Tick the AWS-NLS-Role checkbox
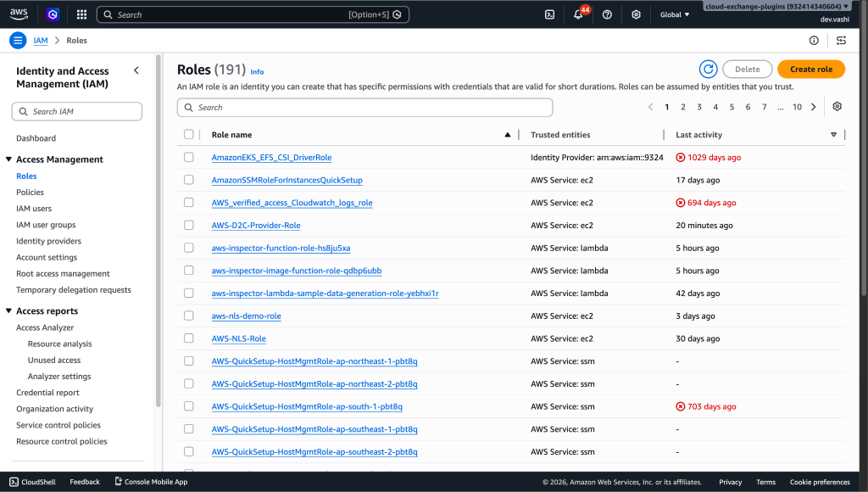The height and width of the screenshot is (492, 868). point(189,338)
